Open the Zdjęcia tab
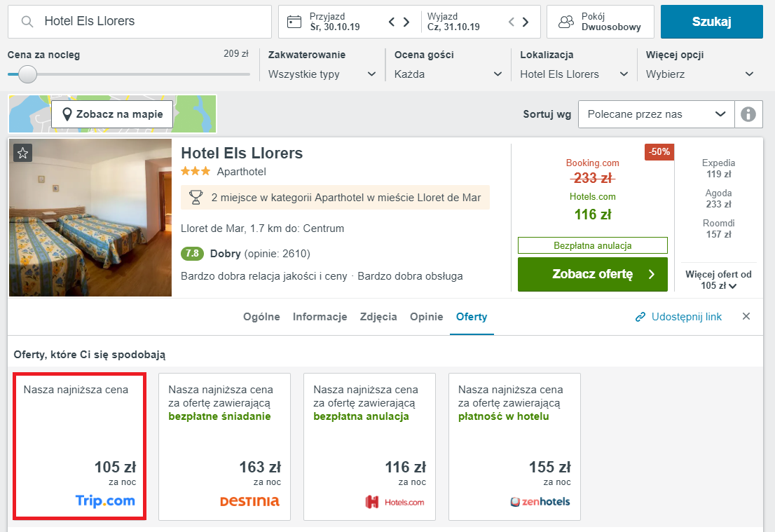The width and height of the screenshot is (775, 532). [x=378, y=317]
